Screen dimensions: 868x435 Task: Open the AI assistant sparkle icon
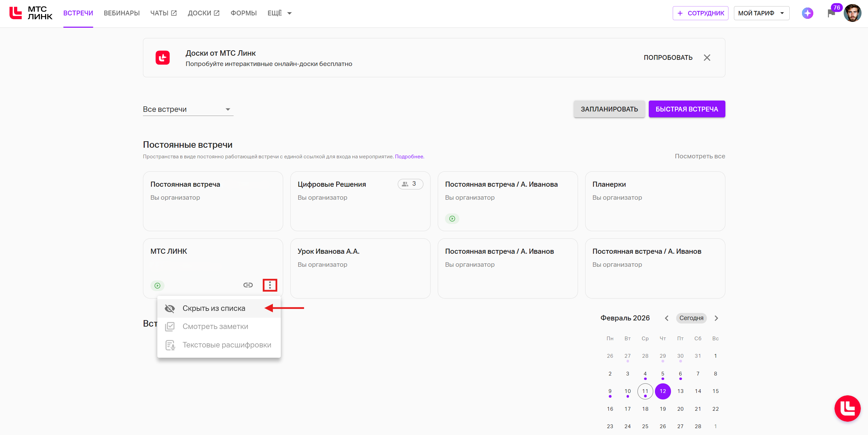tap(807, 13)
